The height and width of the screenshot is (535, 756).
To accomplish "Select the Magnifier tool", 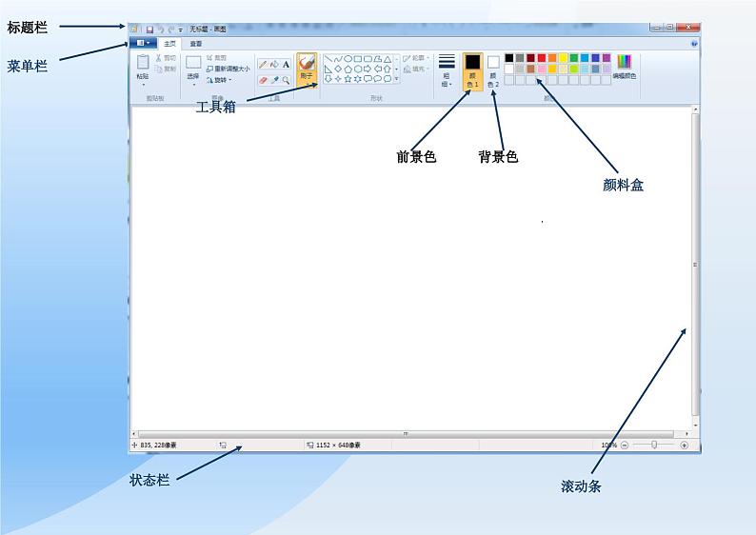I will [x=286, y=80].
